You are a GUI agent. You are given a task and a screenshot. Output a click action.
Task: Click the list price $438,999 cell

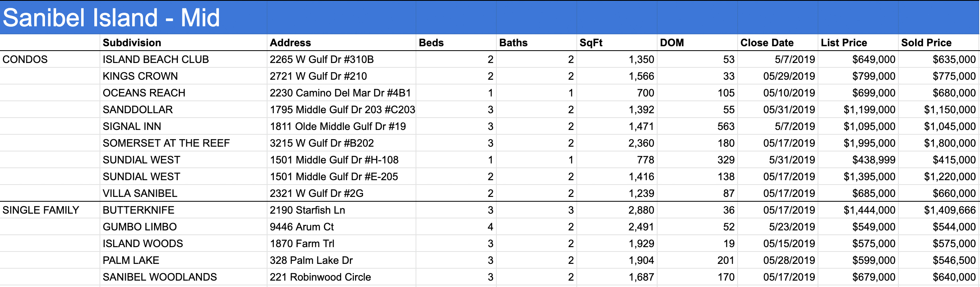pyautogui.click(x=858, y=160)
